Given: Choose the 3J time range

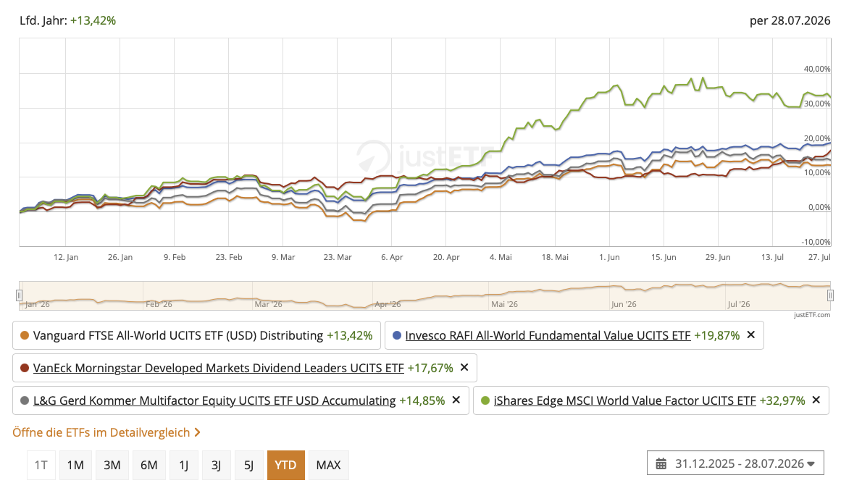Looking at the screenshot, I should (x=216, y=465).
